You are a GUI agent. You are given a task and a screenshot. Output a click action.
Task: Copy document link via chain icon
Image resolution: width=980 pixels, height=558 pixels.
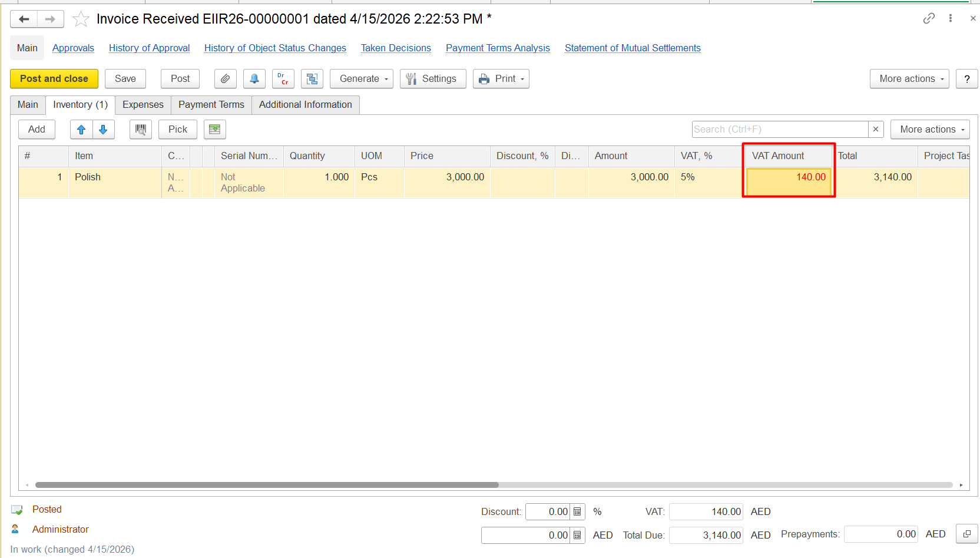click(929, 18)
